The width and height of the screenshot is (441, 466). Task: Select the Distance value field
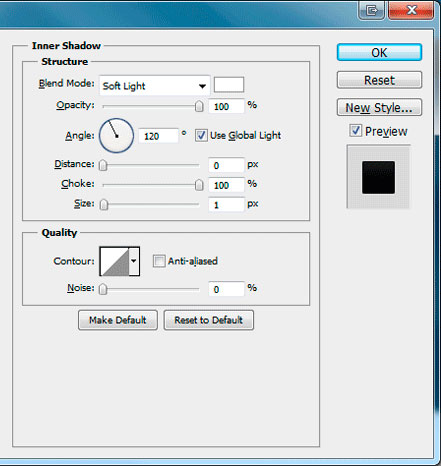click(x=226, y=165)
